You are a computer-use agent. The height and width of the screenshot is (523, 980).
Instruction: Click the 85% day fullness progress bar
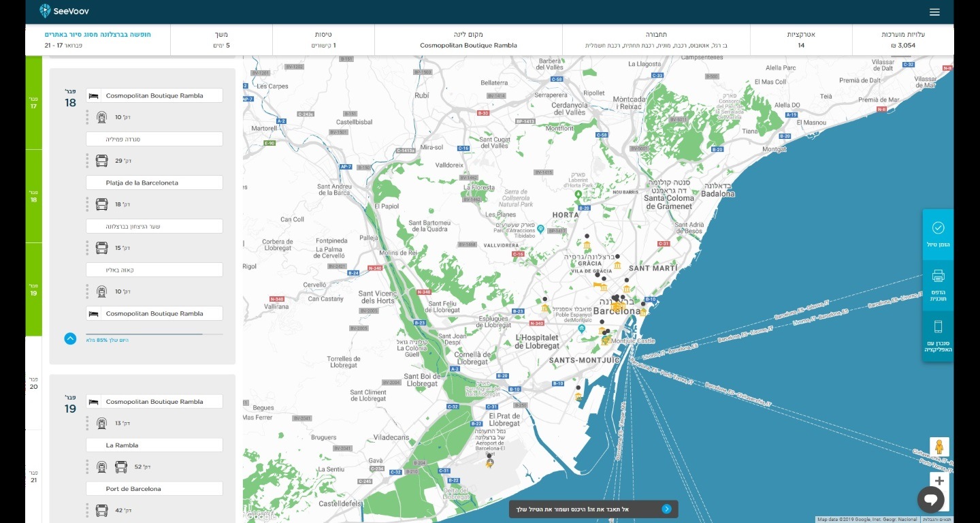(x=154, y=334)
